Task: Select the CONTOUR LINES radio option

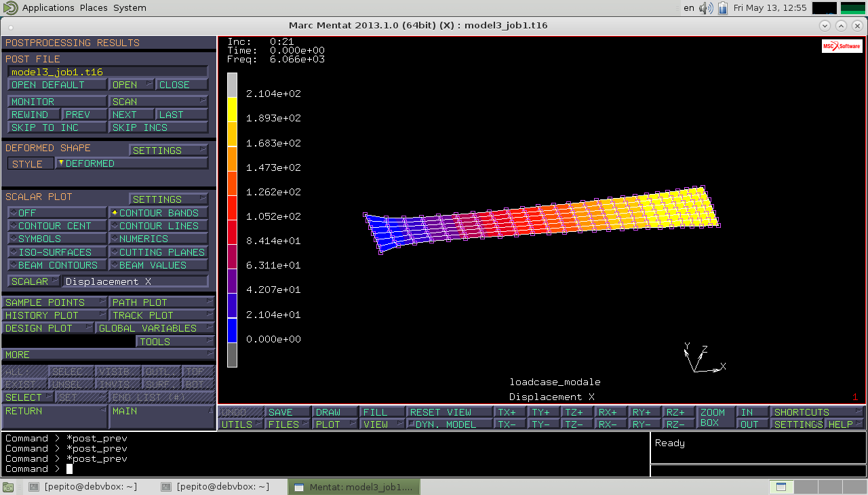Action: coord(159,226)
